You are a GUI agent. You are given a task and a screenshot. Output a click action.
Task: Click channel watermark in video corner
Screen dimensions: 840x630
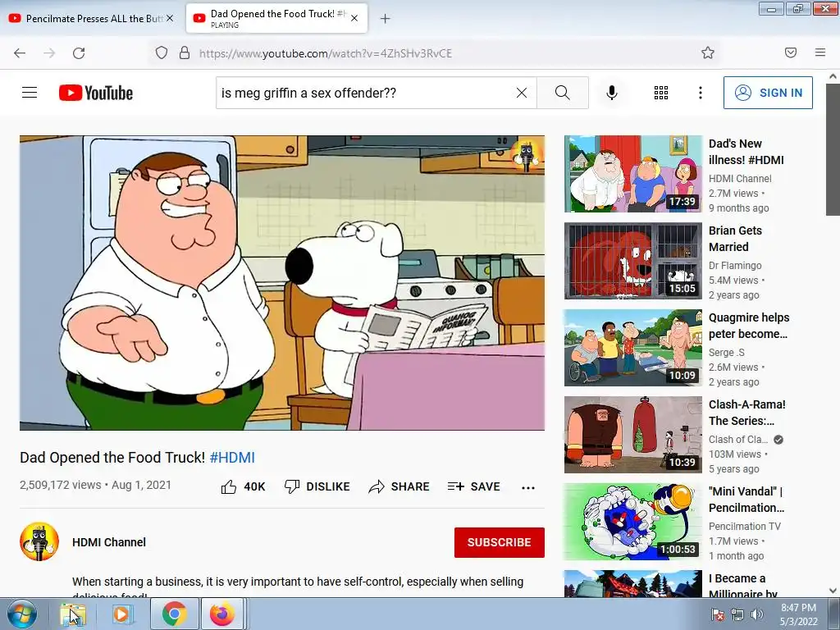coord(526,155)
